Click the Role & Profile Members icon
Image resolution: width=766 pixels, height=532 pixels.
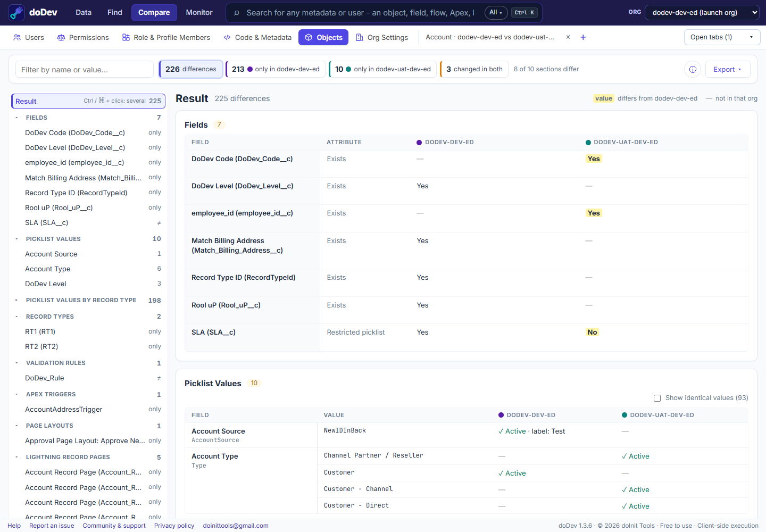pyautogui.click(x=126, y=37)
